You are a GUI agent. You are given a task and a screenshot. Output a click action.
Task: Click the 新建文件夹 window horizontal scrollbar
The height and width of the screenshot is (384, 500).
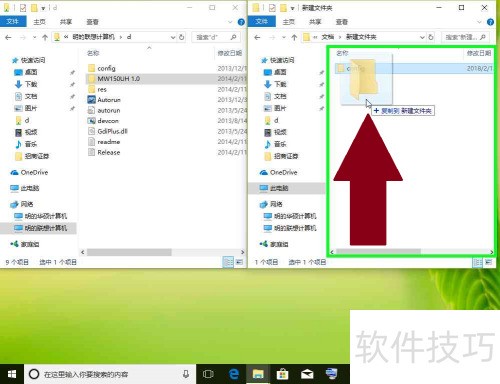coord(378,252)
